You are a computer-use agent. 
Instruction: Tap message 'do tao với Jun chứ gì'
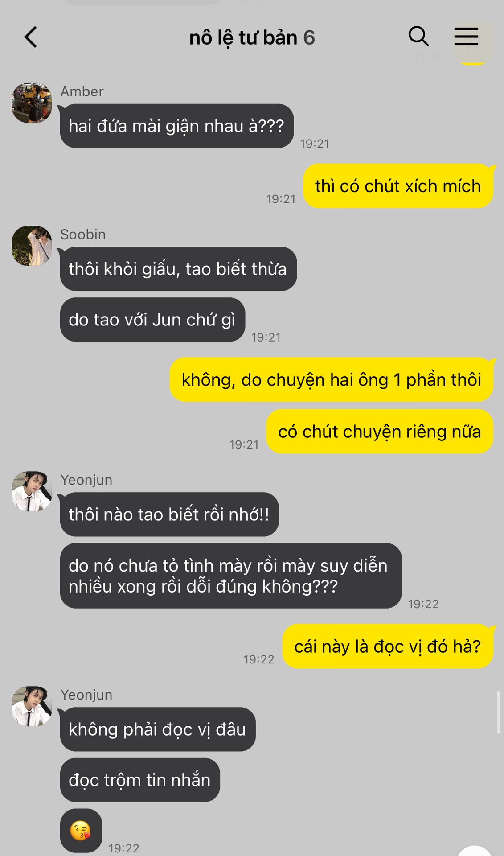tap(152, 320)
